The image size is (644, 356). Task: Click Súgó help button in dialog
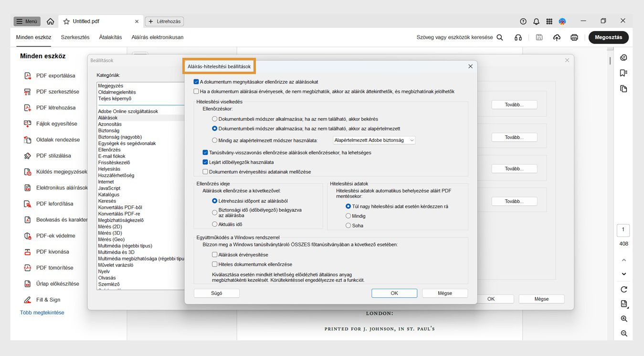point(217,293)
